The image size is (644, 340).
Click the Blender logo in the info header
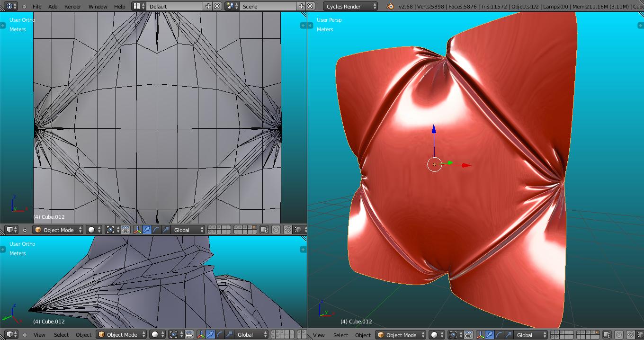[390, 7]
